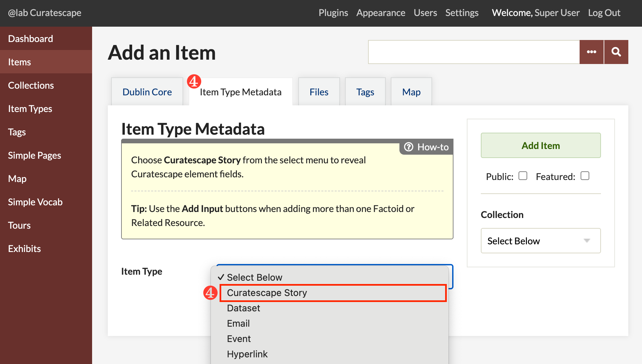Choose Hyperlink item type option

coord(330,354)
